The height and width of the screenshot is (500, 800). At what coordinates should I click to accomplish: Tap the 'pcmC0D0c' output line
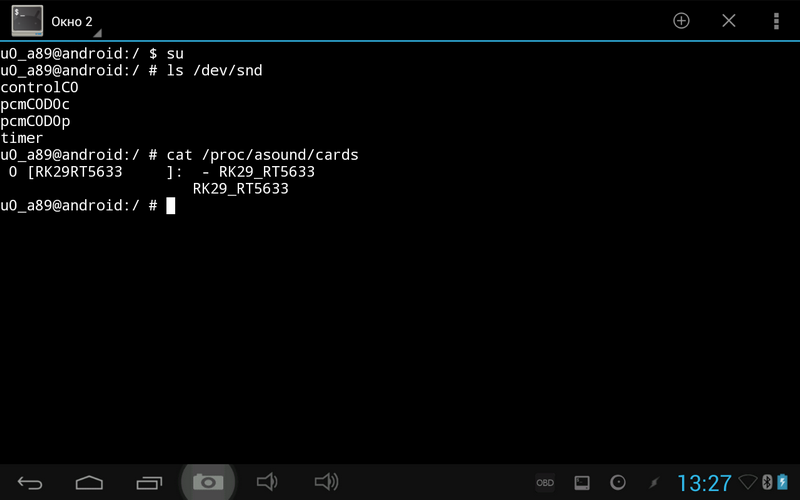point(35,104)
